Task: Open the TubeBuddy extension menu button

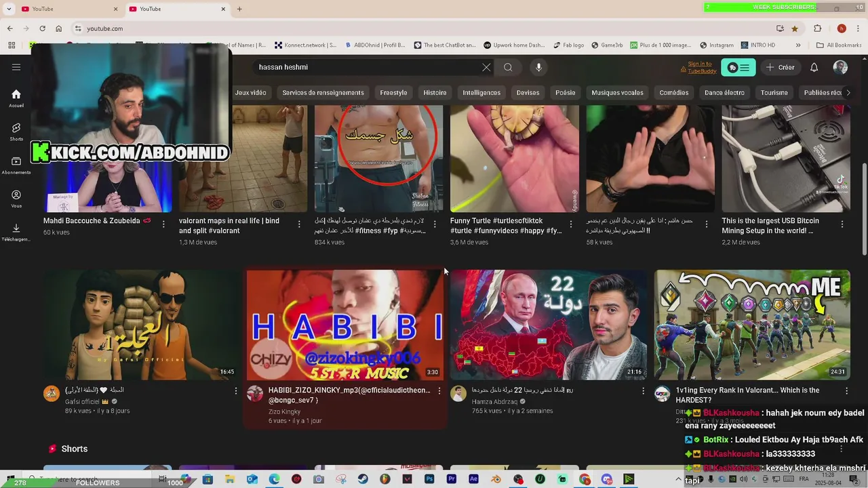Action: point(738,67)
